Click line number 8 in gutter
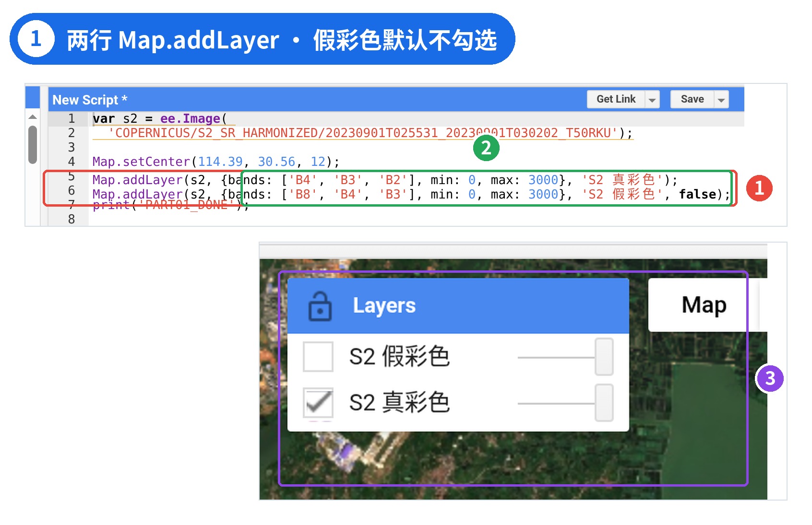Image resolution: width=812 pixels, height=525 pixels. coord(72,219)
